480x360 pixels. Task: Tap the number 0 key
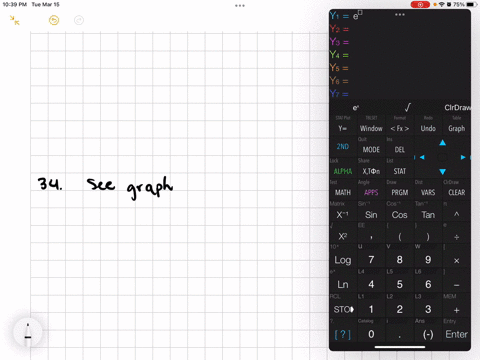tap(371, 334)
